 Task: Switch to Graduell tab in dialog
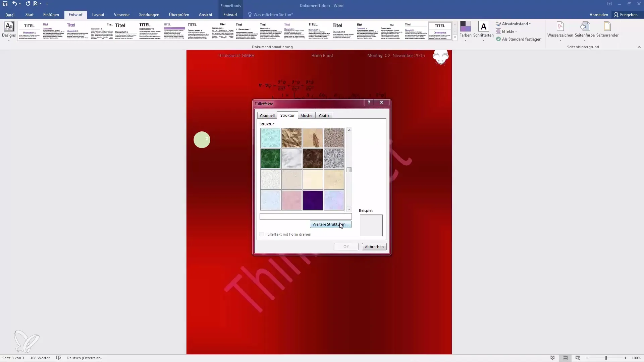[x=267, y=116]
